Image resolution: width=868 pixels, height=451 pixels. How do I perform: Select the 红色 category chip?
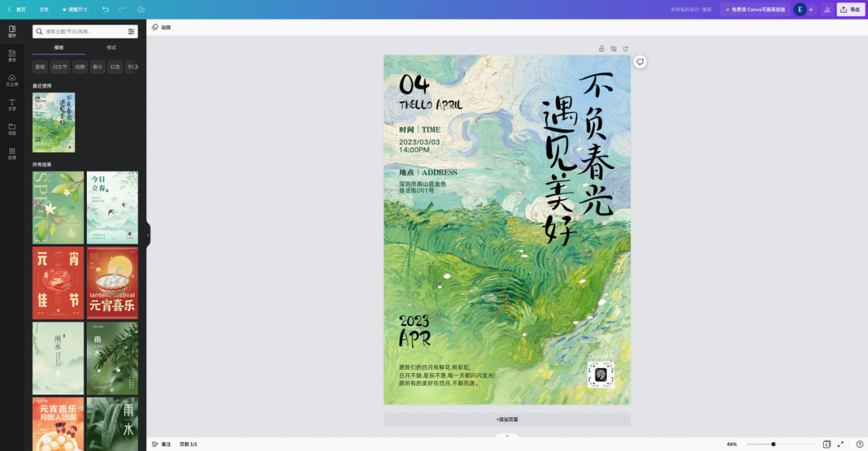tap(115, 67)
